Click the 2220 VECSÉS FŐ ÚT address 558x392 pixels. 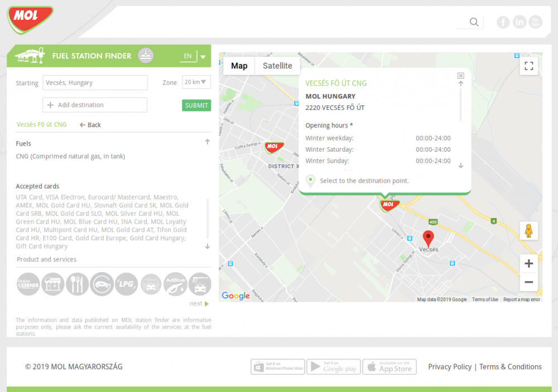tap(335, 108)
